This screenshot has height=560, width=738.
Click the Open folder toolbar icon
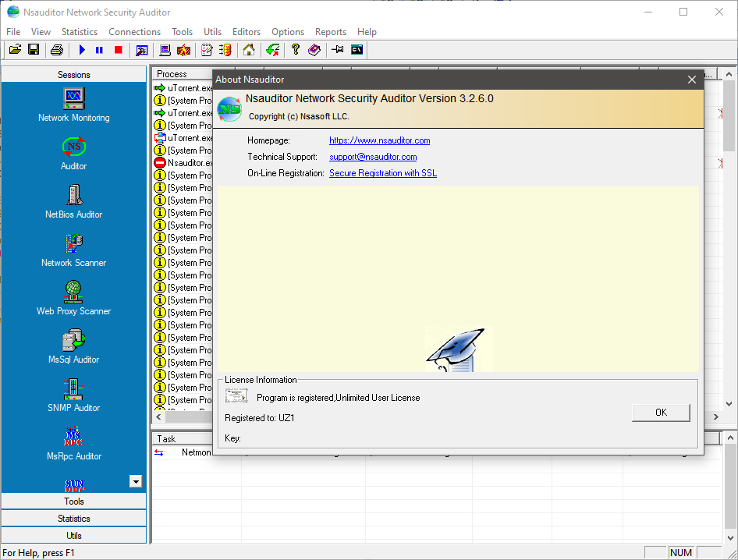pos(15,49)
